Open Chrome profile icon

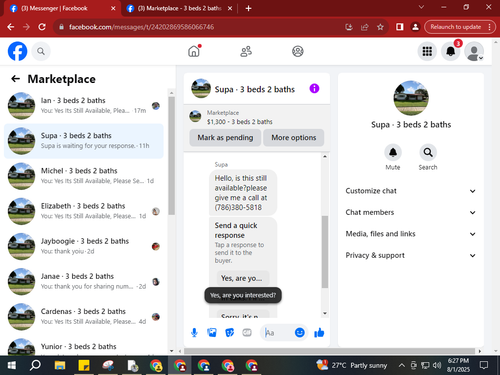point(415,27)
